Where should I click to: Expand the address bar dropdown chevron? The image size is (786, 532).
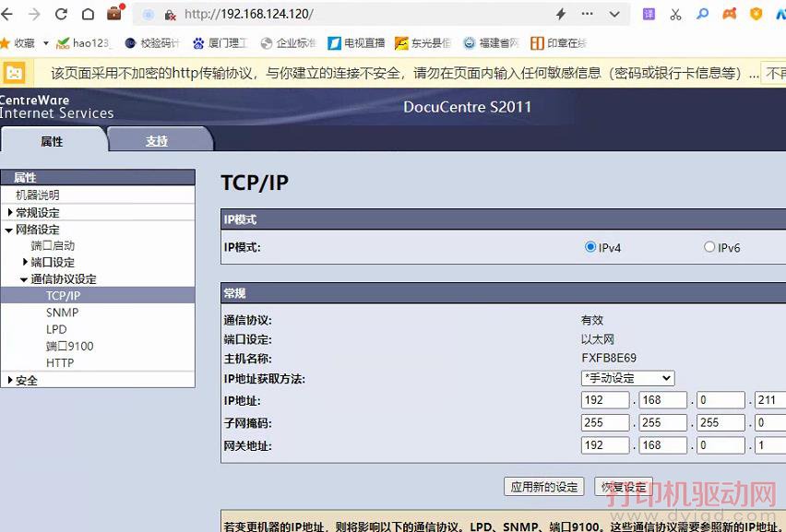pos(614,15)
